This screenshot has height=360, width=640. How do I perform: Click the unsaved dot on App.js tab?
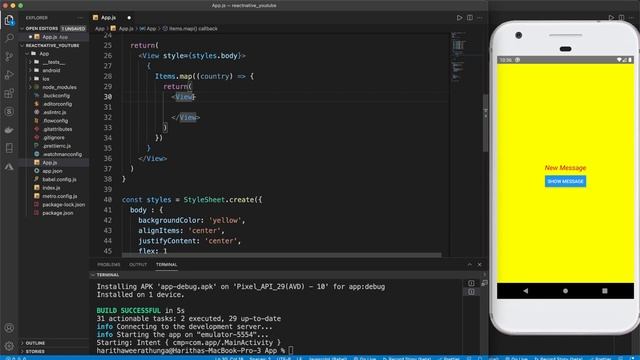click(129, 18)
